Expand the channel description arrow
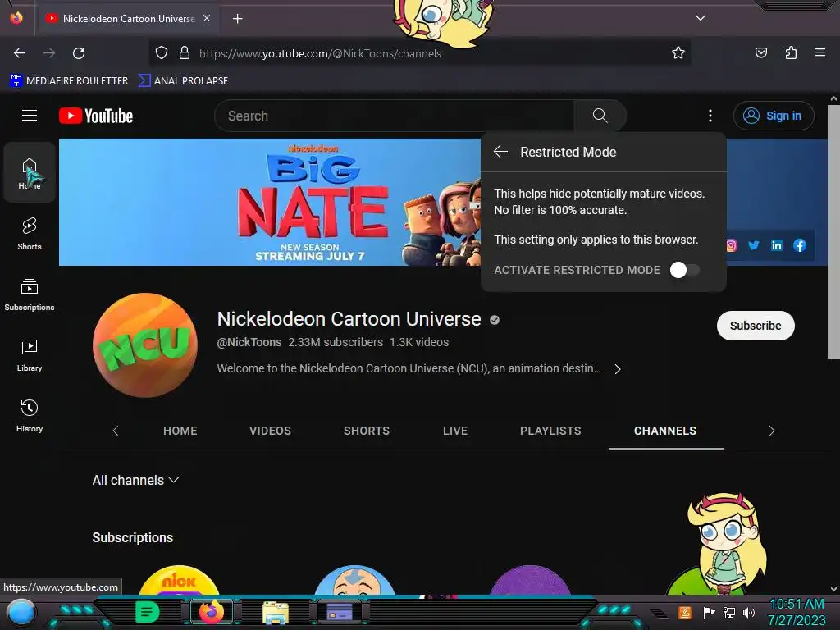This screenshot has width=840, height=630. 617,369
